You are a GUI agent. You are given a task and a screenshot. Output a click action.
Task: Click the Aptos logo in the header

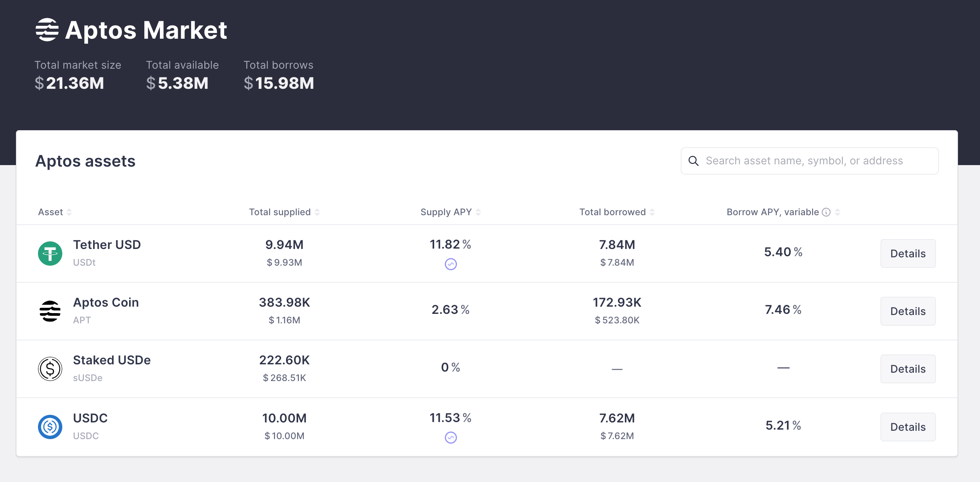pyautogui.click(x=47, y=30)
